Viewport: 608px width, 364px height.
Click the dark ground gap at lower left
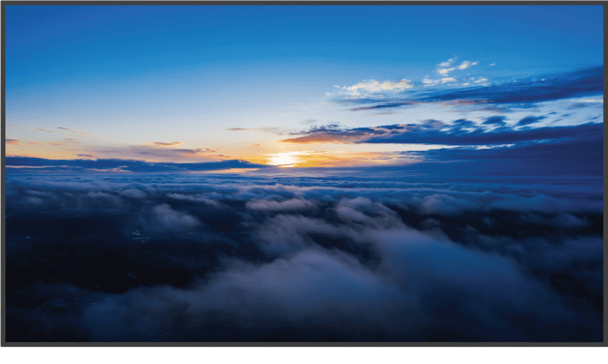(x=73, y=255)
